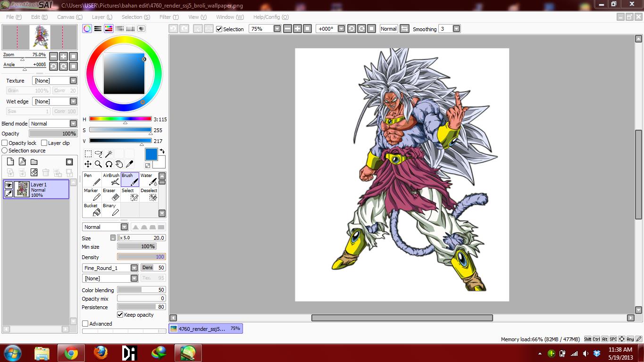Click the Normal selection display button in toolbar
This screenshot has height=362, width=644.
pyautogui.click(x=388, y=29)
